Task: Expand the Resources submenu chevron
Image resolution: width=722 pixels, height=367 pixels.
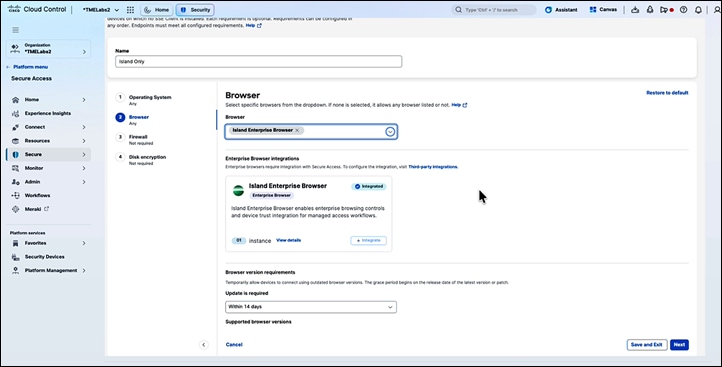Action: coord(84,141)
